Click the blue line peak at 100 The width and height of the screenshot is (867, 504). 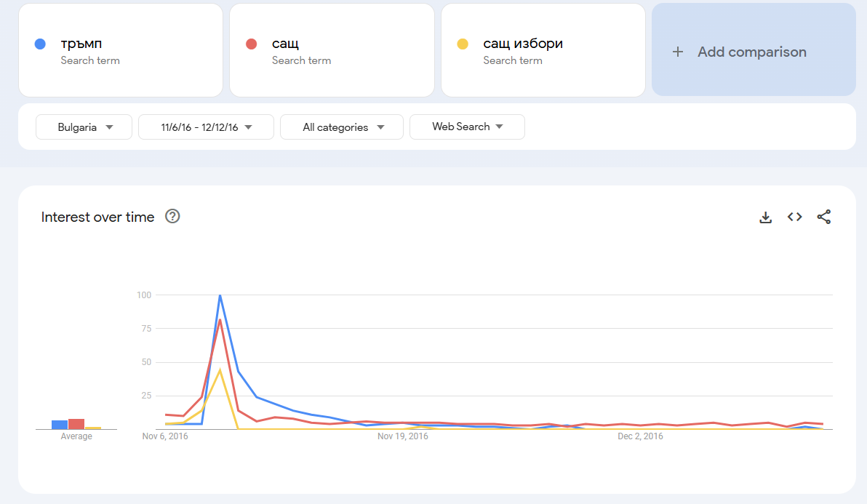click(220, 295)
